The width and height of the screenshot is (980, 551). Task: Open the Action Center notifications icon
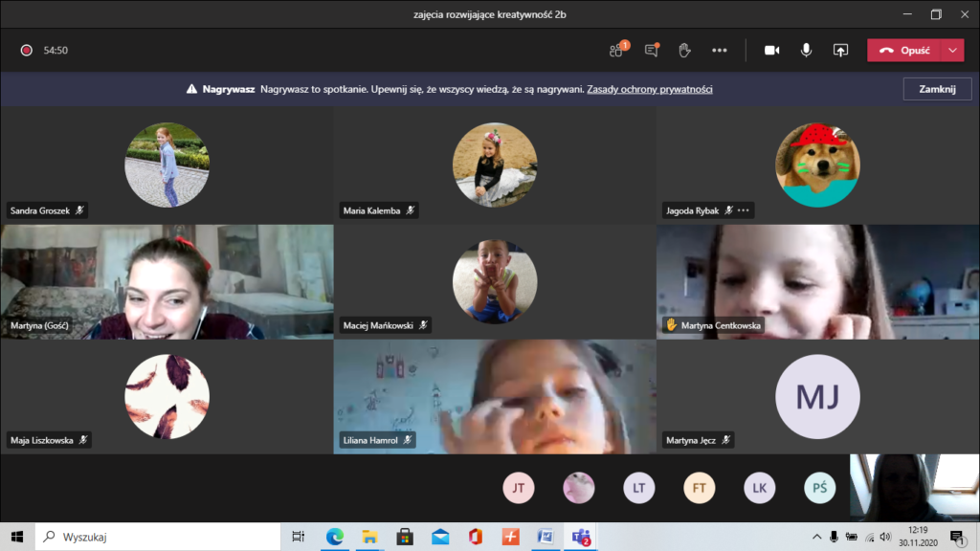point(957,537)
